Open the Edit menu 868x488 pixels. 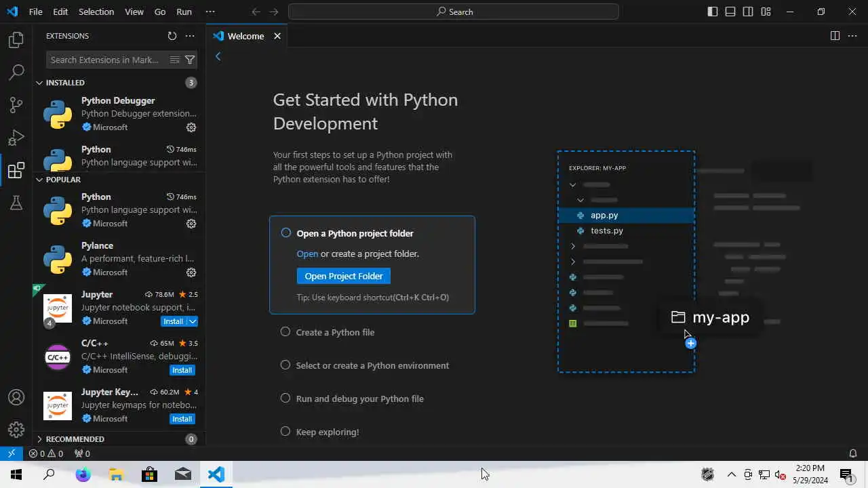(x=60, y=12)
